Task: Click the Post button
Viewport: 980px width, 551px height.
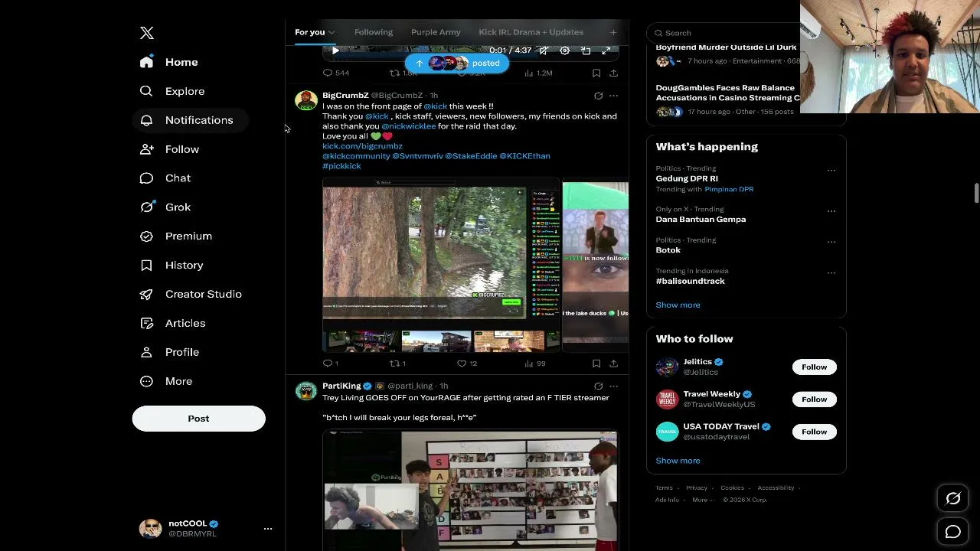Action: pos(198,419)
